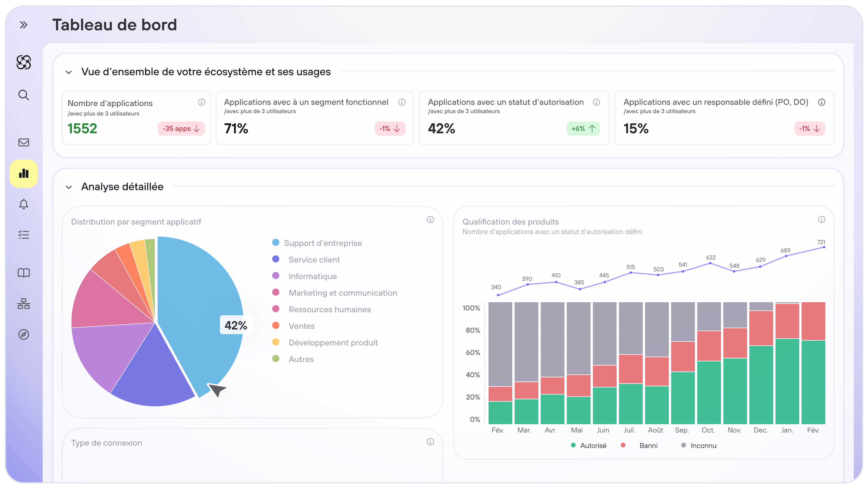Click the +6% green trend badge
Screen dimensions: 868x488
point(583,129)
